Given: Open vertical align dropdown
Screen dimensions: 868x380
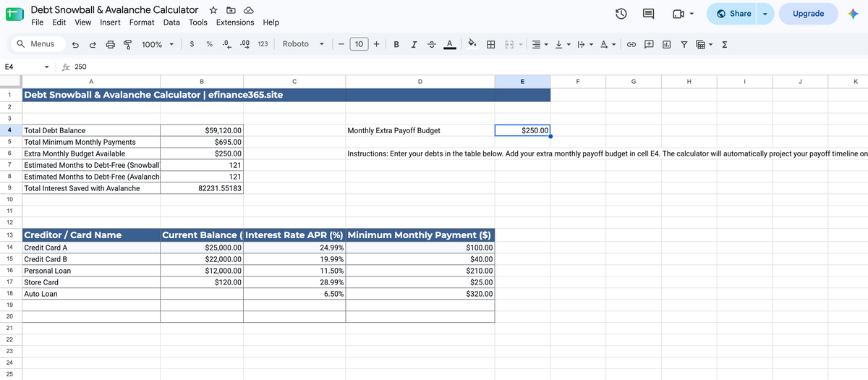Looking at the screenshot, I should click(562, 44).
